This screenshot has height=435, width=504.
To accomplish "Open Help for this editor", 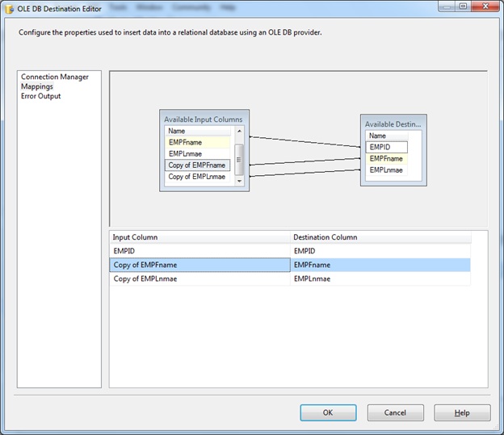I will point(462,412).
